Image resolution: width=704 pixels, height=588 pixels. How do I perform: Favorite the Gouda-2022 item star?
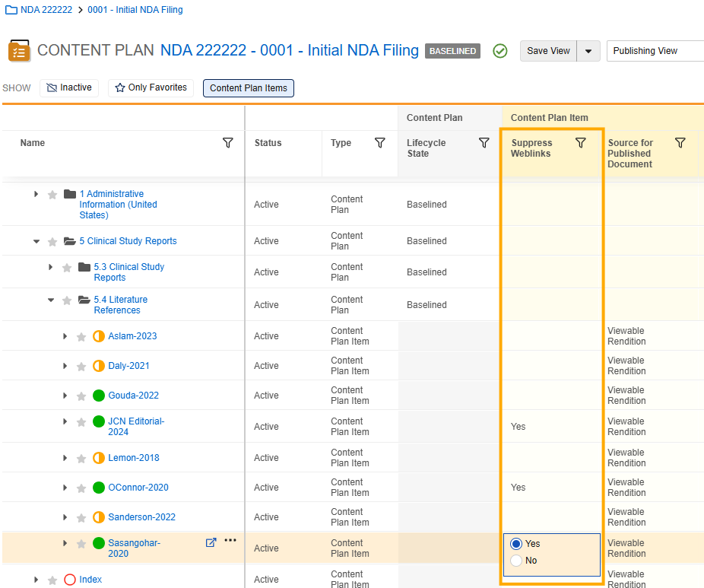pyautogui.click(x=81, y=396)
